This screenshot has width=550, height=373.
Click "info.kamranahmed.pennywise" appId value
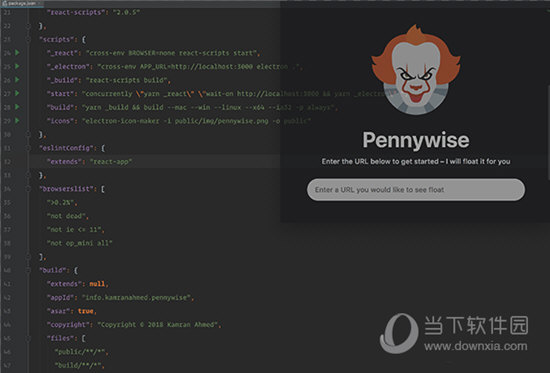(x=136, y=298)
